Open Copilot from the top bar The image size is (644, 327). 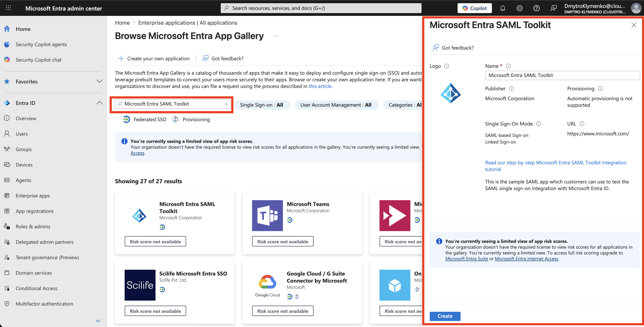pos(474,8)
